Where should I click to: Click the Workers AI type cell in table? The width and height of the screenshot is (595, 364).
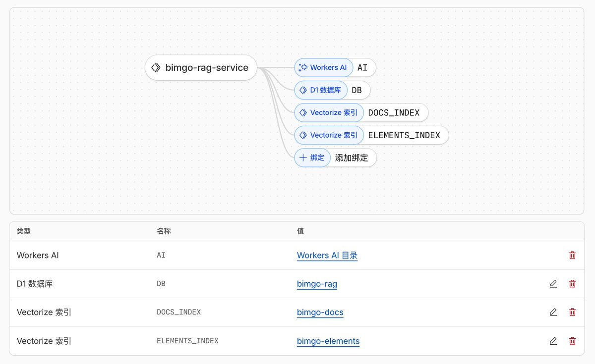coord(38,256)
